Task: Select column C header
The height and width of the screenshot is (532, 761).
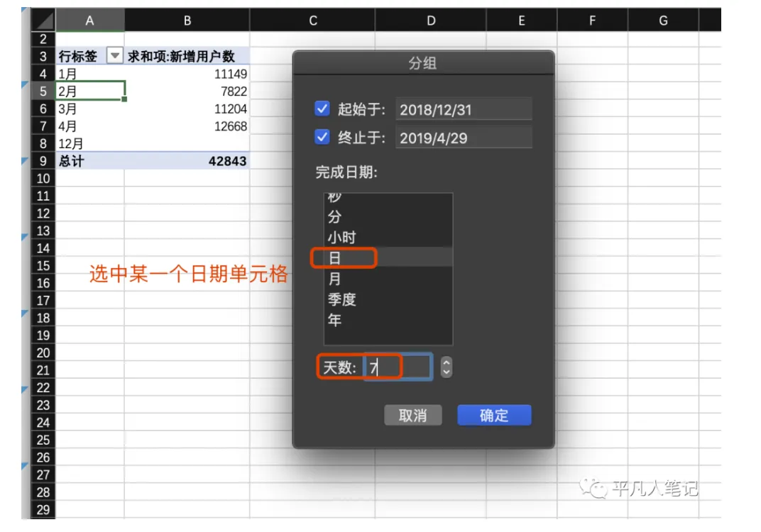Action: (313, 21)
